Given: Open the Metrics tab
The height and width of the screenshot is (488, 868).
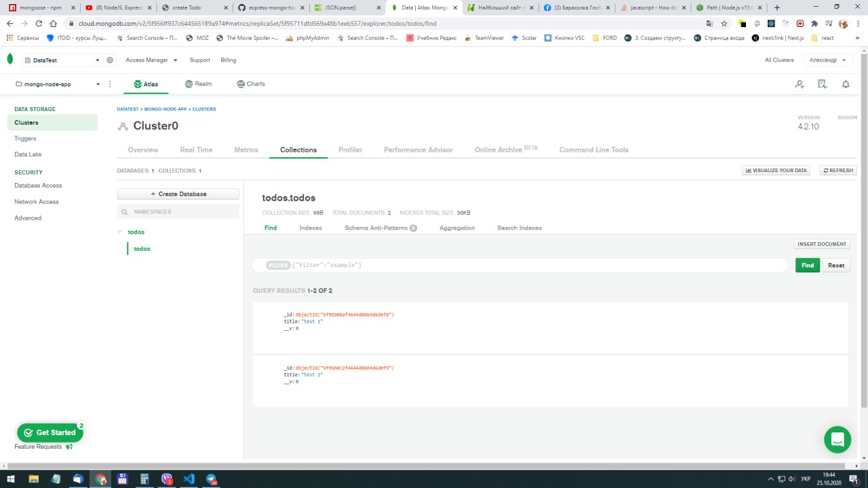Looking at the screenshot, I should pos(246,150).
